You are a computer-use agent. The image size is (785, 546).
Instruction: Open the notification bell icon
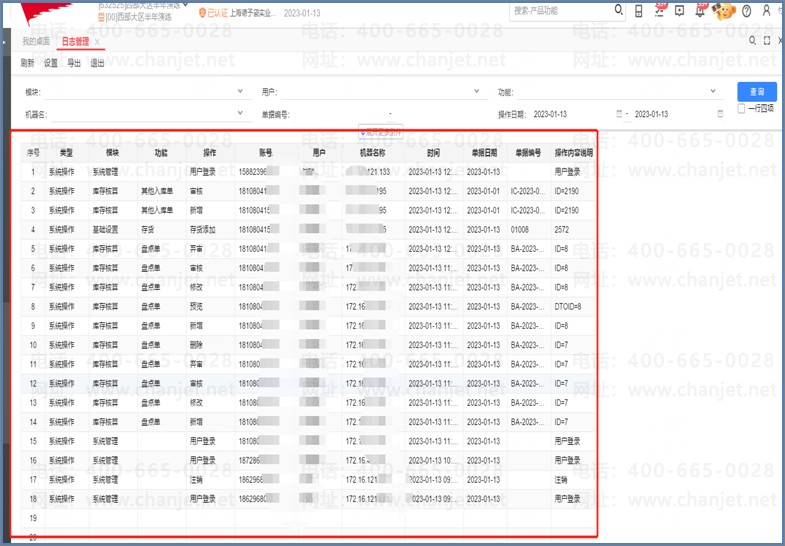(700, 10)
